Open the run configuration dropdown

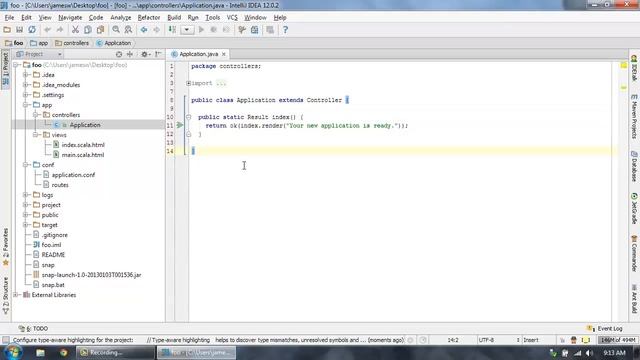187,30
